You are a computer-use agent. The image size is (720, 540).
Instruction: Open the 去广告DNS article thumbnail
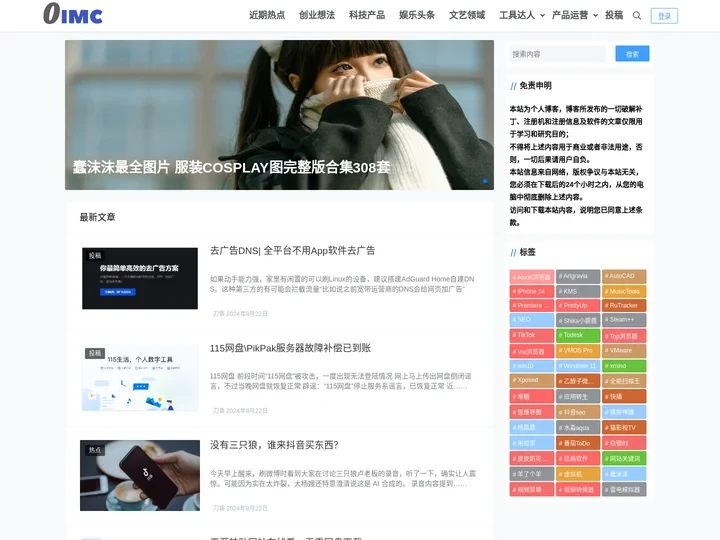click(140, 278)
